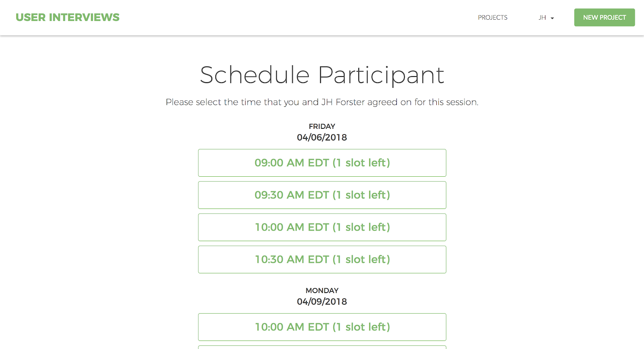The image size is (644, 349).
Task: Choose the Friday 09:30 AM EDT slot
Action: coord(322,195)
